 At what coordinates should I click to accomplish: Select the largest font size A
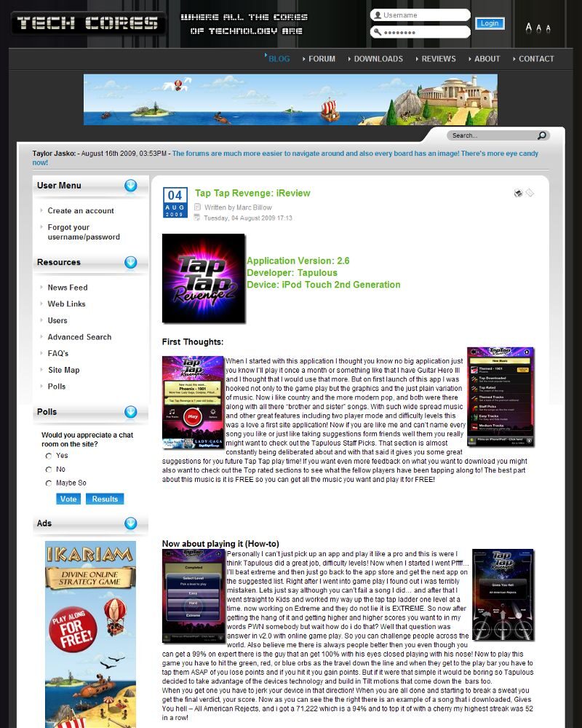pyautogui.click(x=528, y=28)
